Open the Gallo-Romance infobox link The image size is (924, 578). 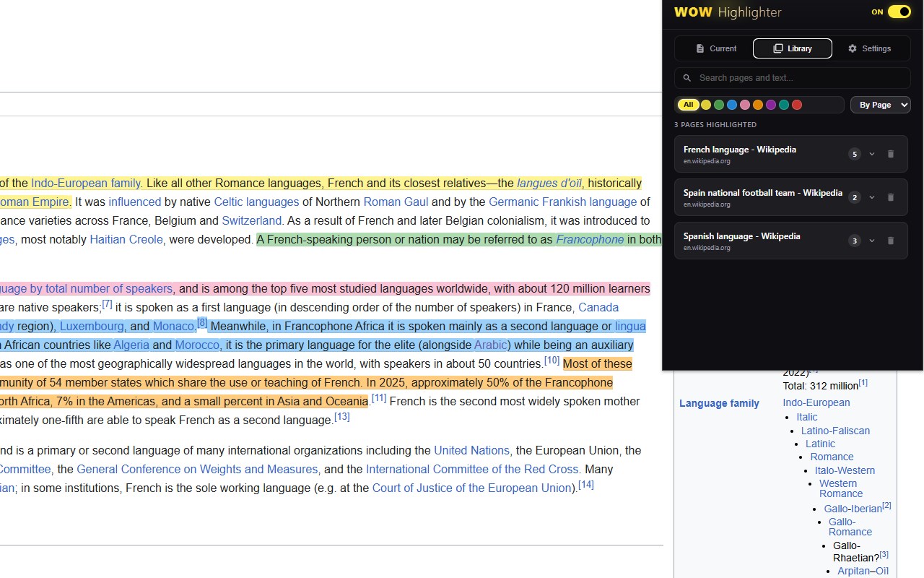click(850, 527)
